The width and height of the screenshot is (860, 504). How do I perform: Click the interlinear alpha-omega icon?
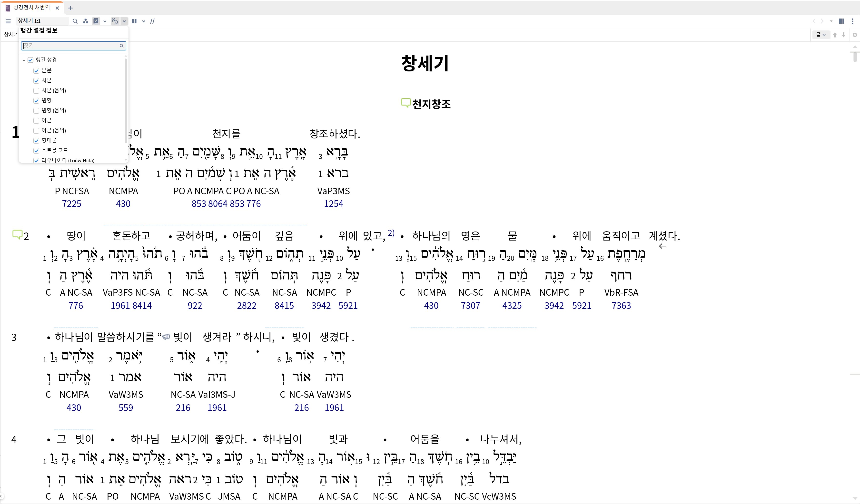coord(115,21)
